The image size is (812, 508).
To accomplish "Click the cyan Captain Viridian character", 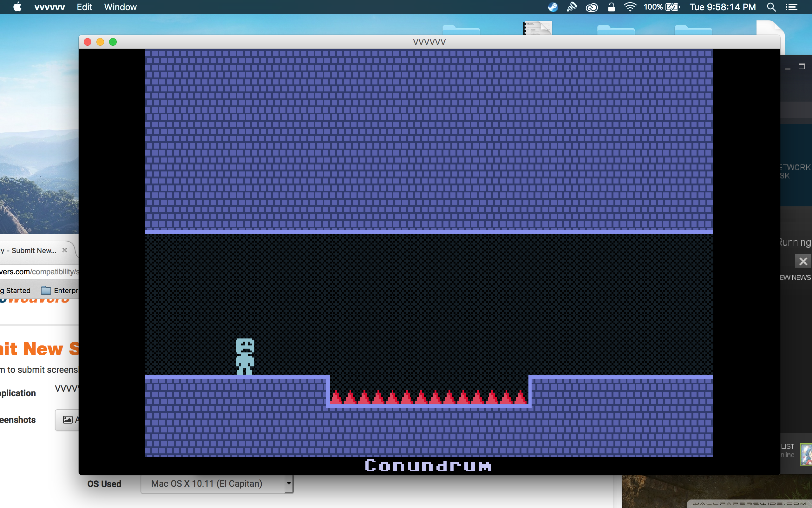I will pos(245,357).
